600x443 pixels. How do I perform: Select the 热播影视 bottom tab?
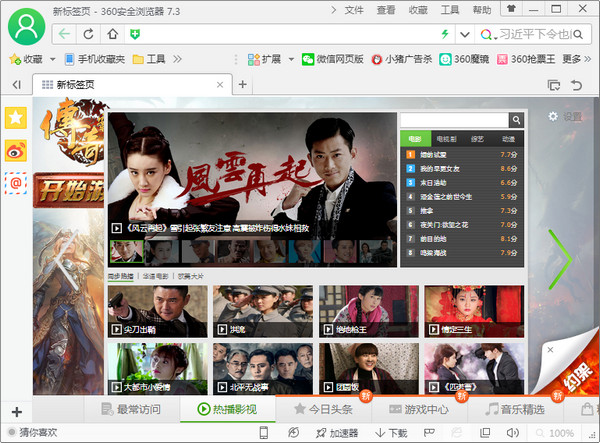[227, 409]
